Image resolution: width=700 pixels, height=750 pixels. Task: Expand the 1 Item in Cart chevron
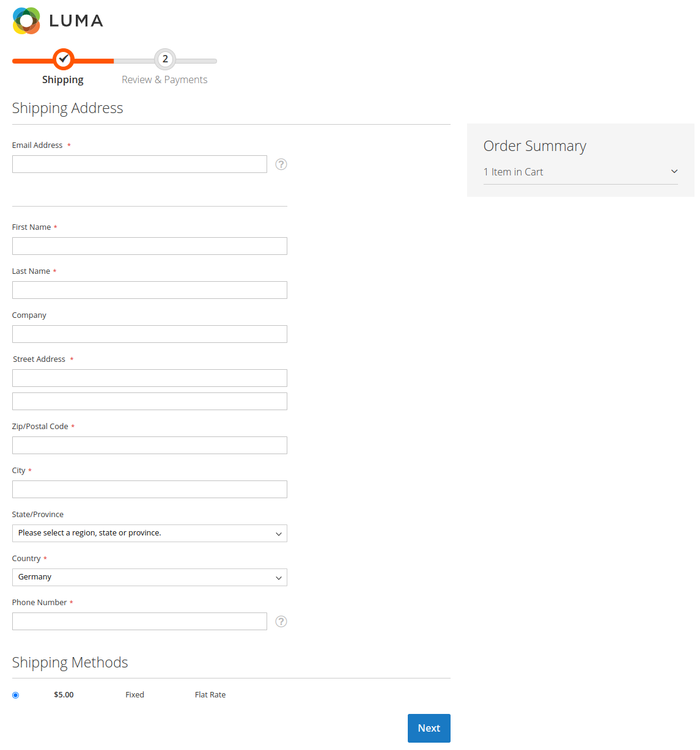[674, 172]
